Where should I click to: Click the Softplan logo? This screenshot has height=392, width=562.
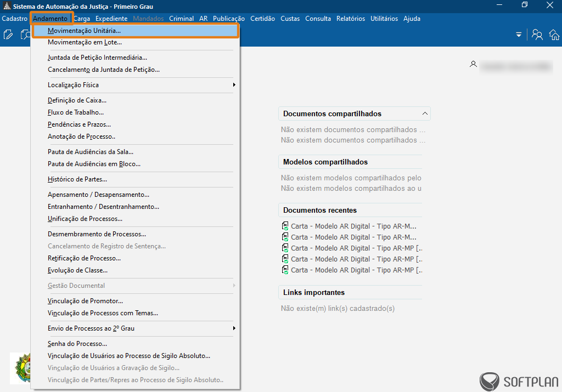[519, 382]
